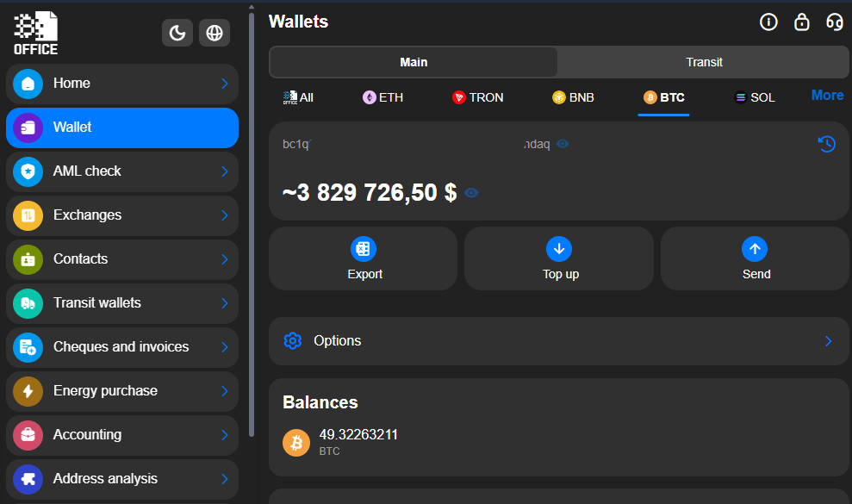Image resolution: width=852 pixels, height=504 pixels.
Task: Click the Balances section heading
Action: [x=320, y=402]
